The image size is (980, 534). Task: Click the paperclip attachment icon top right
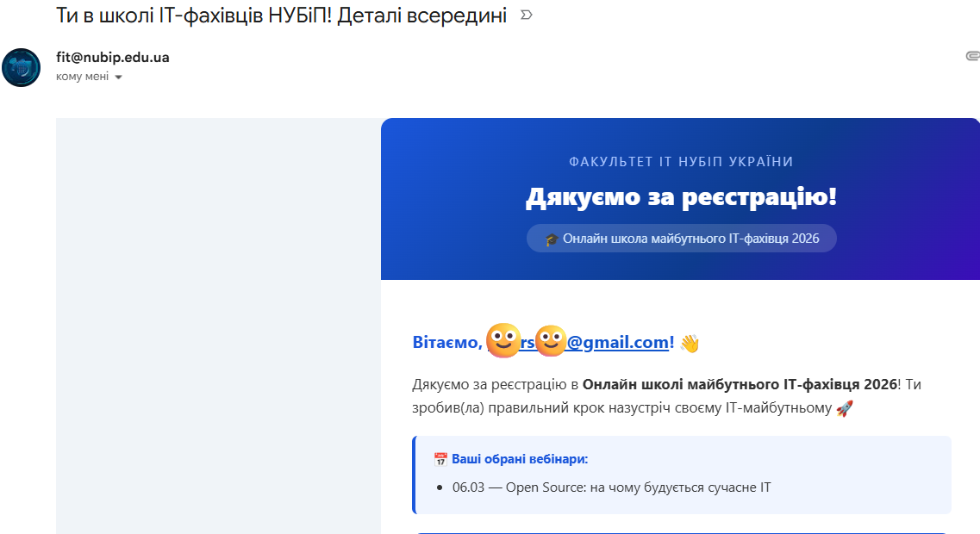click(x=974, y=55)
